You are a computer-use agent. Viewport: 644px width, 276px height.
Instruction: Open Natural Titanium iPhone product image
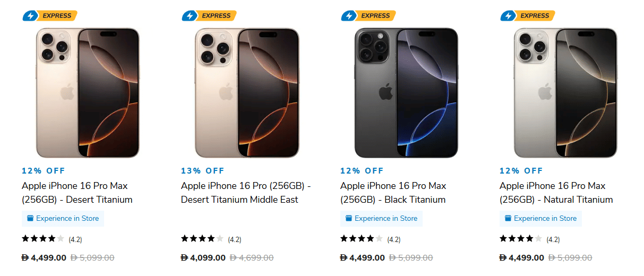[x=565, y=93]
